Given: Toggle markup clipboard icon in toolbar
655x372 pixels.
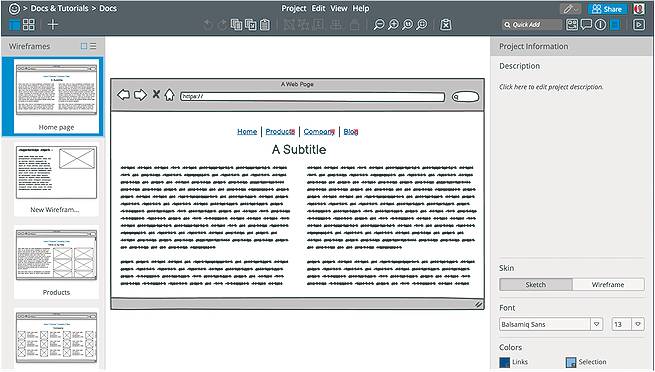Looking at the screenshot, I should click(446, 25).
